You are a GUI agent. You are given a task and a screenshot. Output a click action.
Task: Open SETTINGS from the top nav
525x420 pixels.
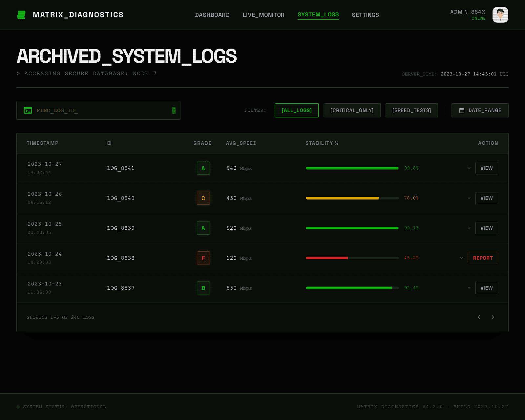365,15
